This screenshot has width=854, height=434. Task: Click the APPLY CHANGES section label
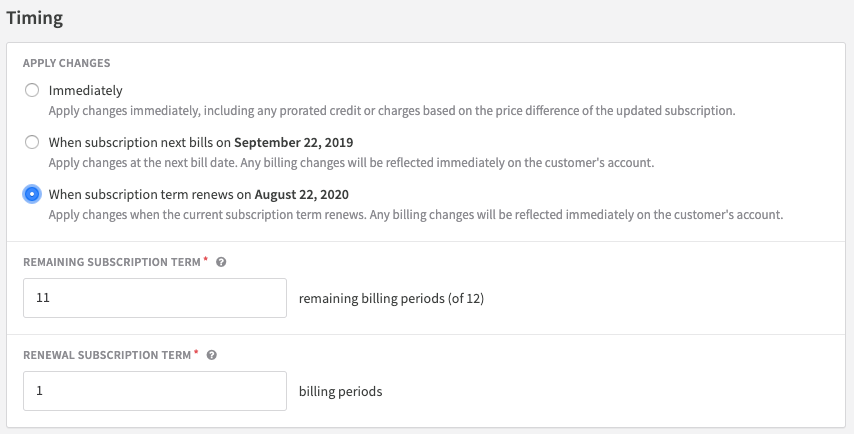[66, 63]
